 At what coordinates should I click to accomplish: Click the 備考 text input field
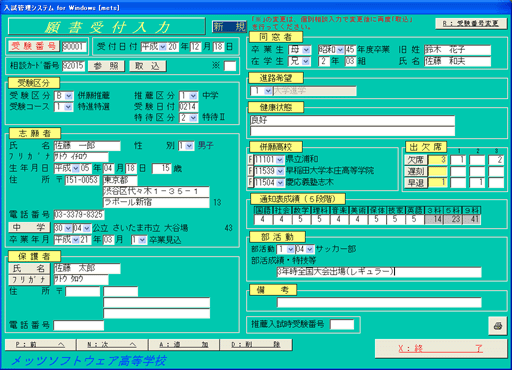(379, 302)
